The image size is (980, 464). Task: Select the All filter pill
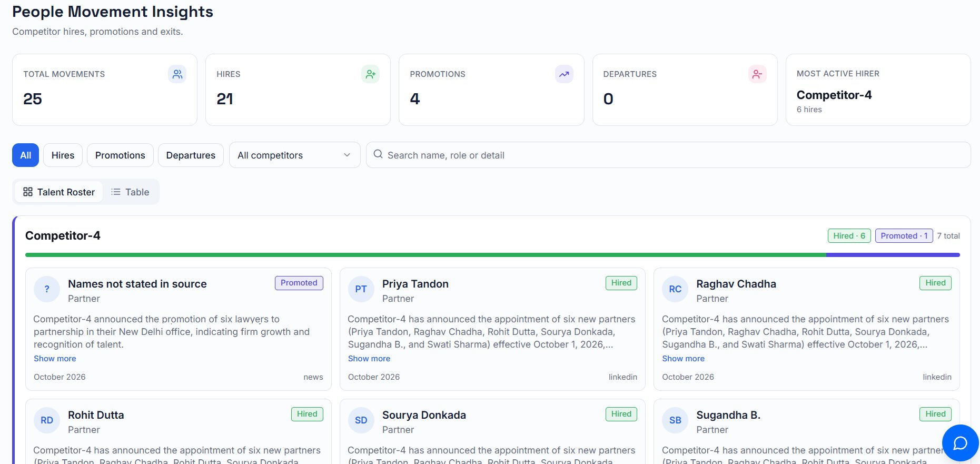pos(25,155)
